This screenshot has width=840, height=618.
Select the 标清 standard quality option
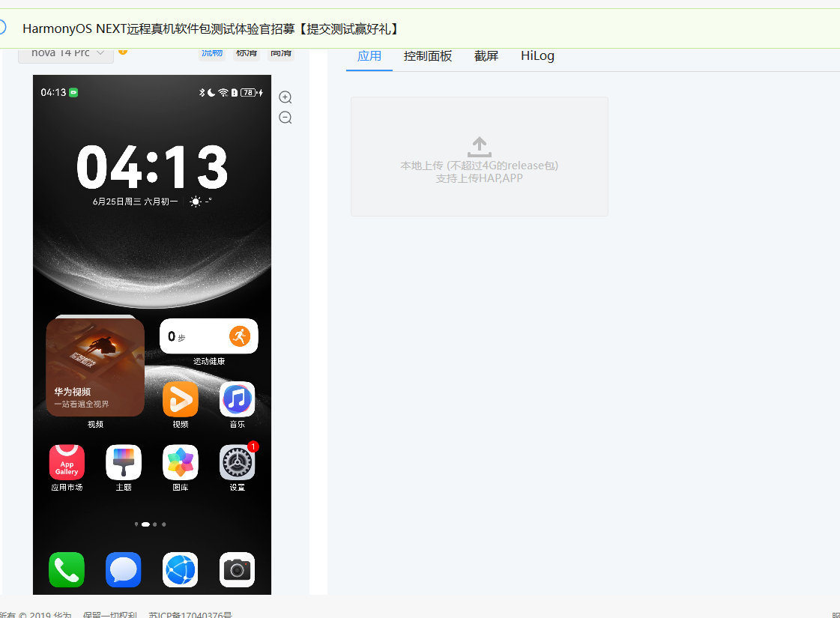tap(247, 53)
